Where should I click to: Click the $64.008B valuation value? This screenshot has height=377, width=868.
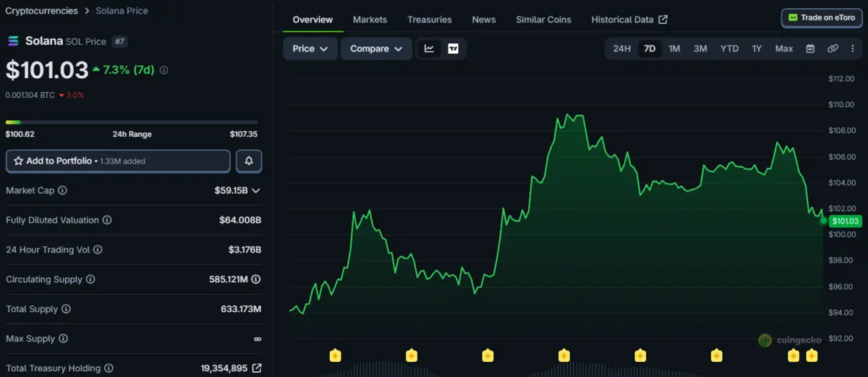tap(240, 220)
